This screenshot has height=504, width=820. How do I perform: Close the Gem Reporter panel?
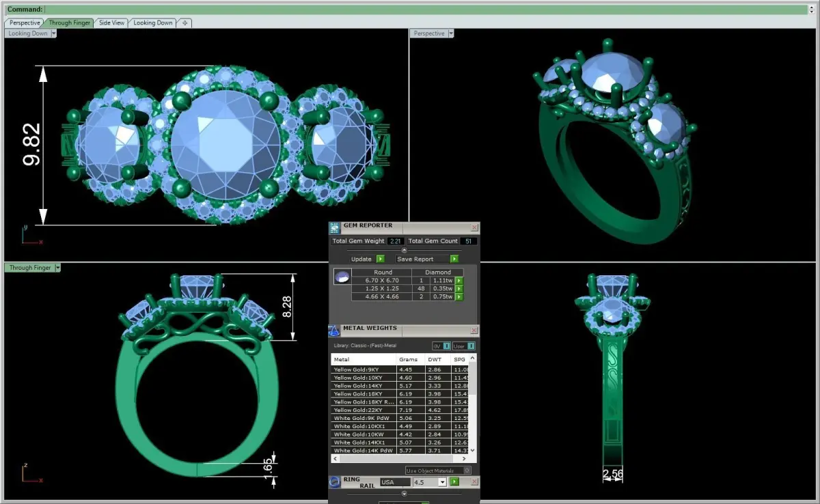point(474,227)
